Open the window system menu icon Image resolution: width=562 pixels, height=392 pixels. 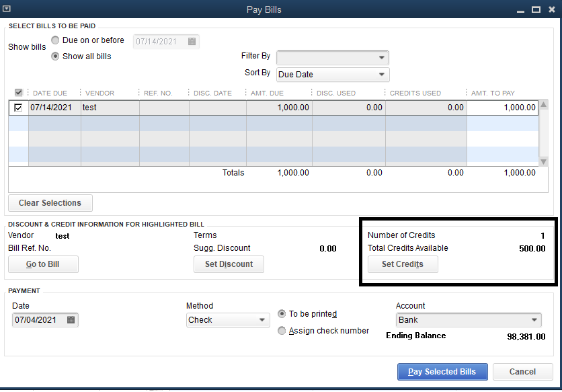7,9
